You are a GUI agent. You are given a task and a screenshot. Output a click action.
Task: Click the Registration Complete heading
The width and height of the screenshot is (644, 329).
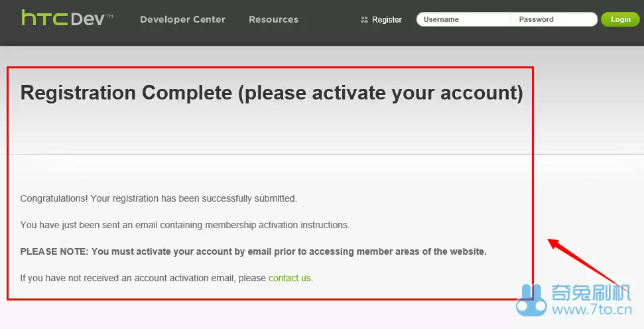coord(271,93)
